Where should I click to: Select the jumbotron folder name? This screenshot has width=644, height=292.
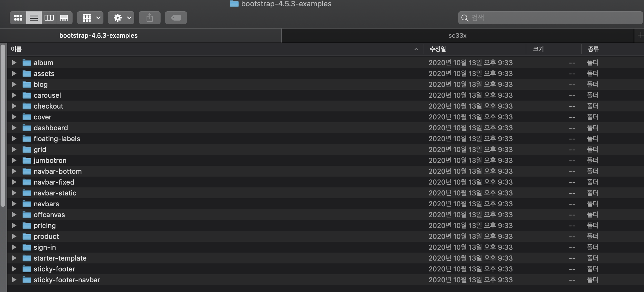50,161
